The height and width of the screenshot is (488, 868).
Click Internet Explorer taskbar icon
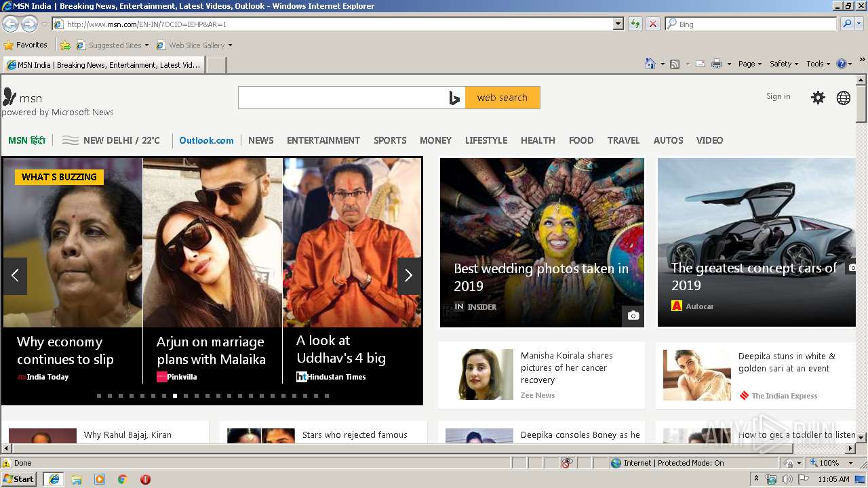click(54, 479)
